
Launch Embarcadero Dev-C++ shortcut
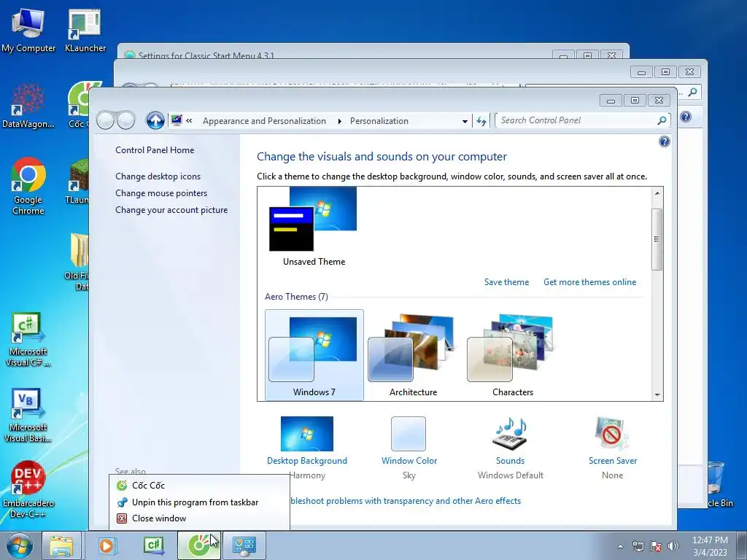click(x=28, y=489)
